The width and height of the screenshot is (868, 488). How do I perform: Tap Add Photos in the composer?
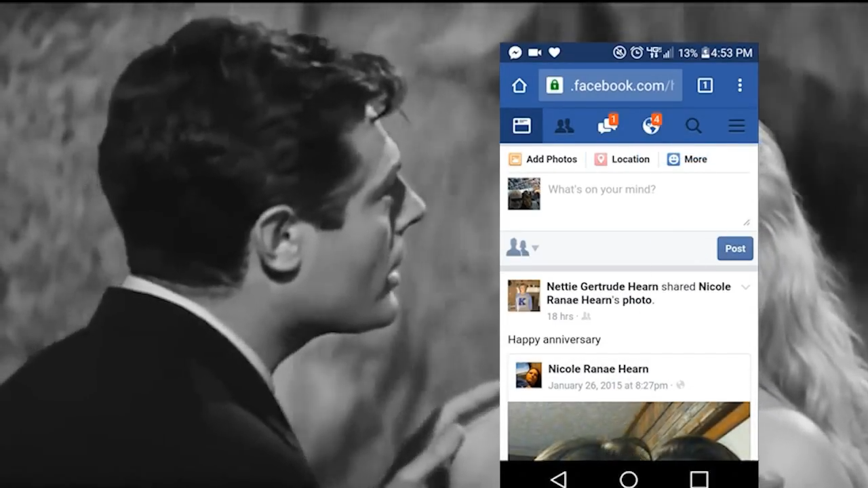pos(543,159)
